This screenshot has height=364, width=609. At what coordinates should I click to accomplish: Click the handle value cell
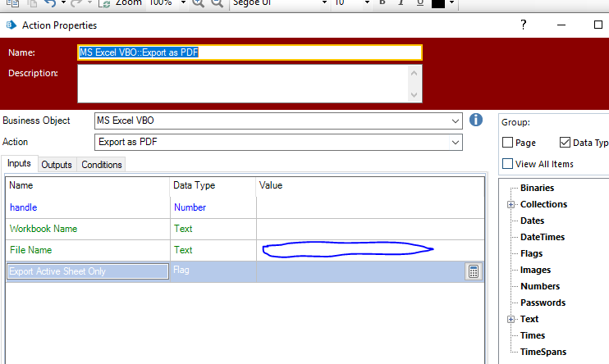[370, 207]
